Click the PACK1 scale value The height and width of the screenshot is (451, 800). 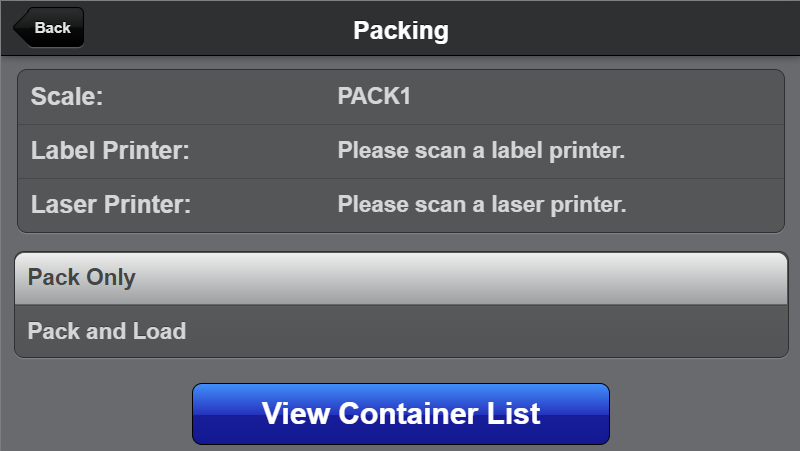[375, 97]
